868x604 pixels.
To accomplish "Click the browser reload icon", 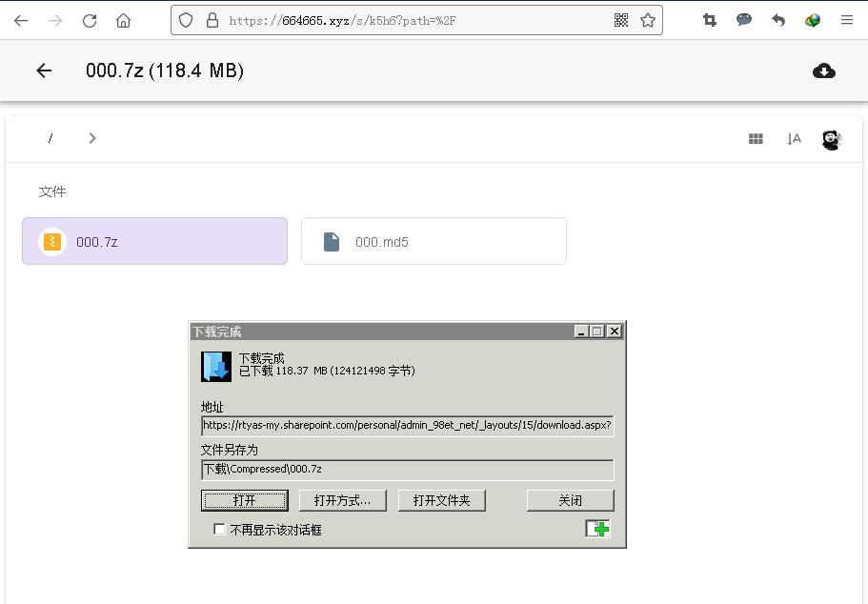I will (x=90, y=20).
